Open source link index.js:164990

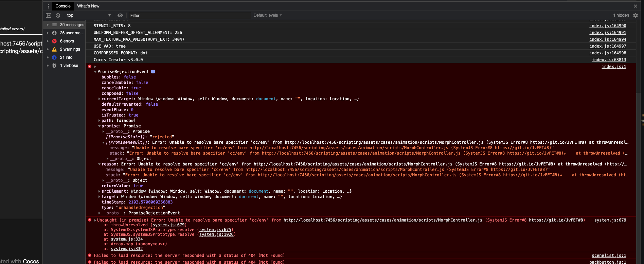click(608, 26)
